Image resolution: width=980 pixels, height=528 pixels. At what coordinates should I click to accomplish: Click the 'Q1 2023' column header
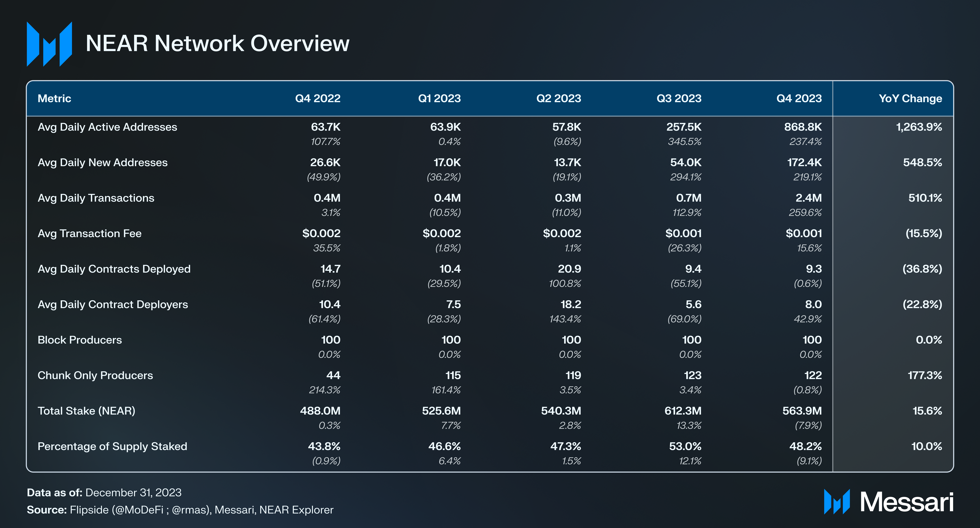click(x=439, y=99)
